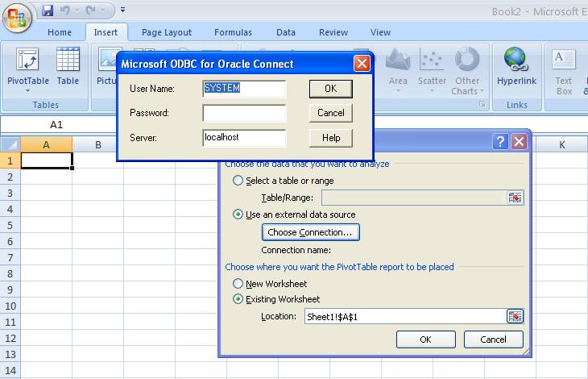The height and width of the screenshot is (379, 588).
Task: Choose the Area chart icon
Action: [x=398, y=60]
